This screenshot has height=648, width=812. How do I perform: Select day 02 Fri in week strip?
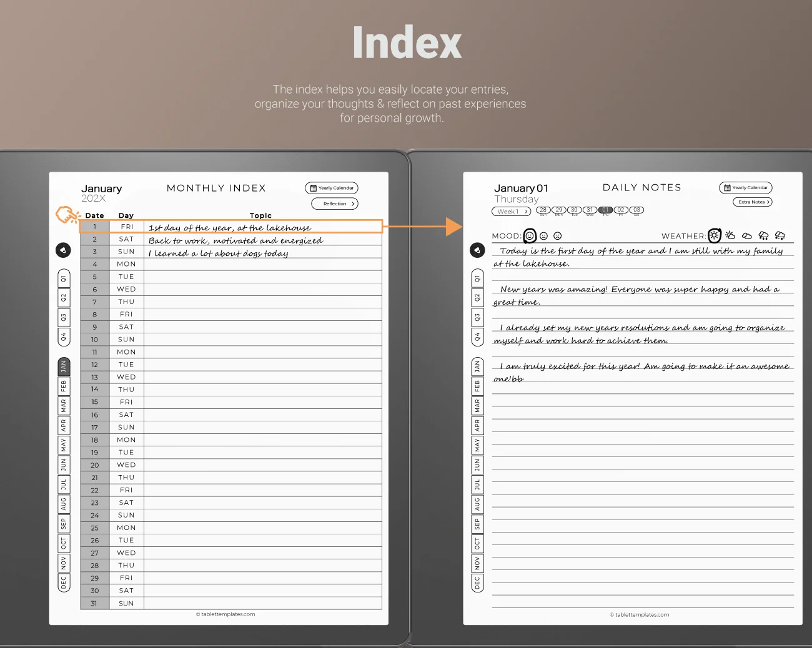click(621, 210)
